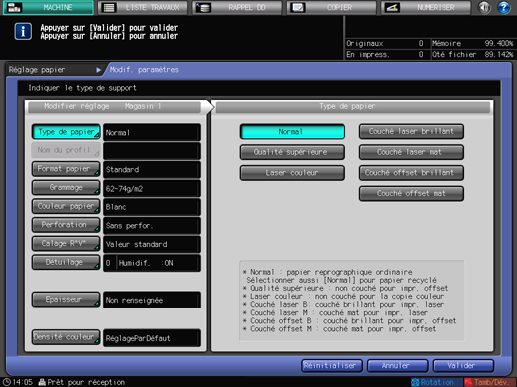Click the 62-74g/m2 grammage value
Image resolution: width=517 pixels, height=387 pixels.
pyautogui.click(x=152, y=188)
